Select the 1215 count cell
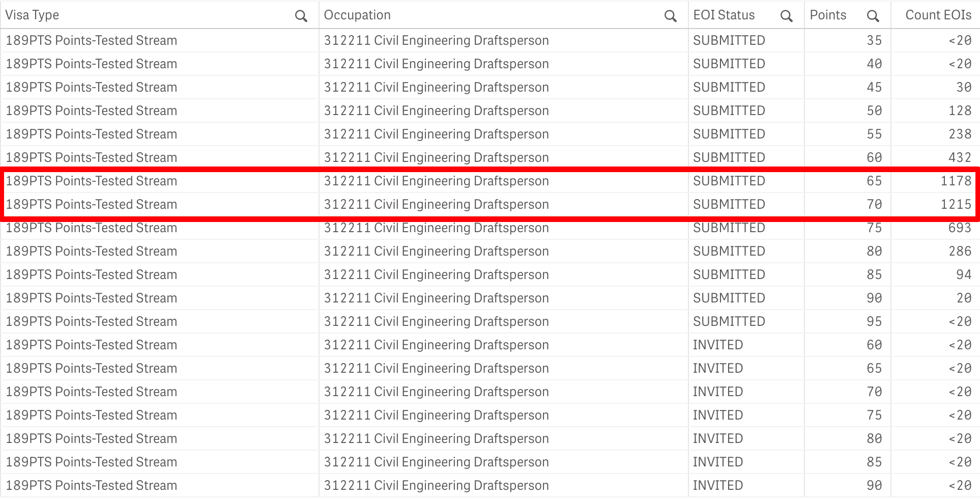The width and height of the screenshot is (980, 499). click(x=956, y=204)
